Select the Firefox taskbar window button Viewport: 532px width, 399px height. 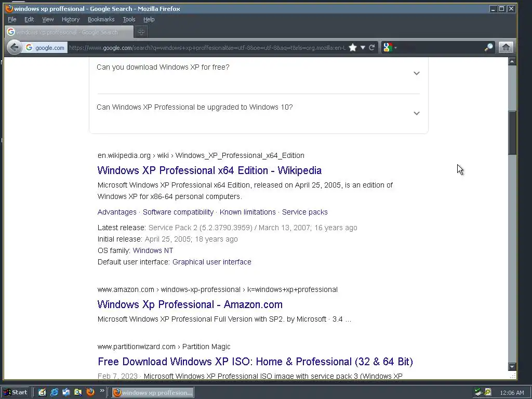pos(153,393)
